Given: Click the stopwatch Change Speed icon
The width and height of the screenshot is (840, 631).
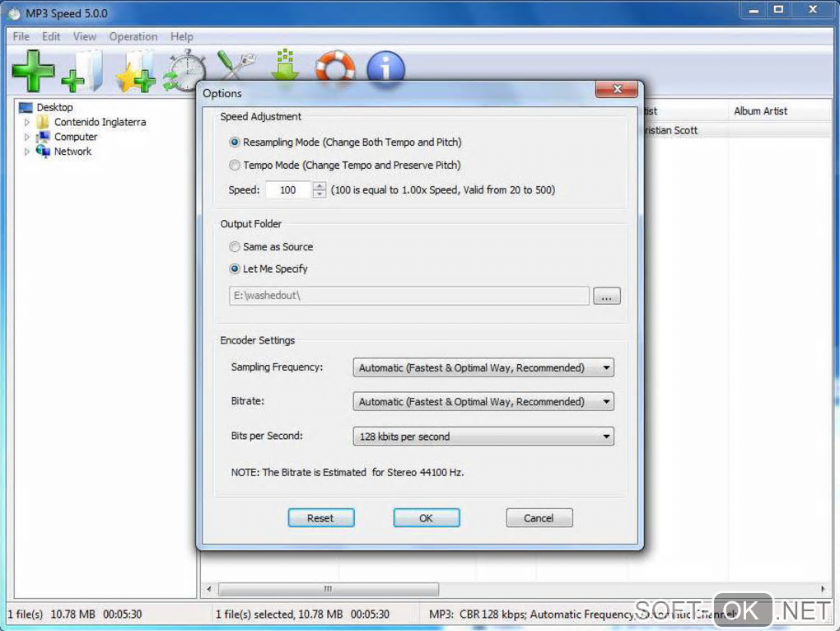Looking at the screenshot, I should [184, 71].
